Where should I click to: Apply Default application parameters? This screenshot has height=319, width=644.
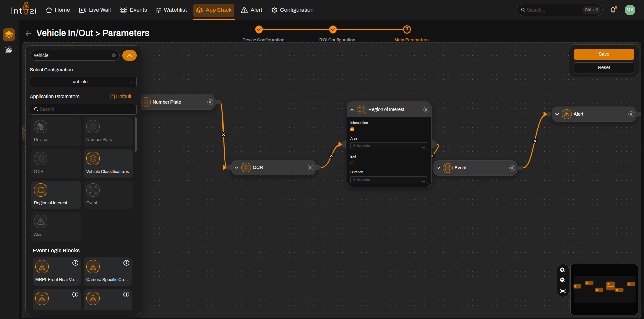click(x=121, y=97)
